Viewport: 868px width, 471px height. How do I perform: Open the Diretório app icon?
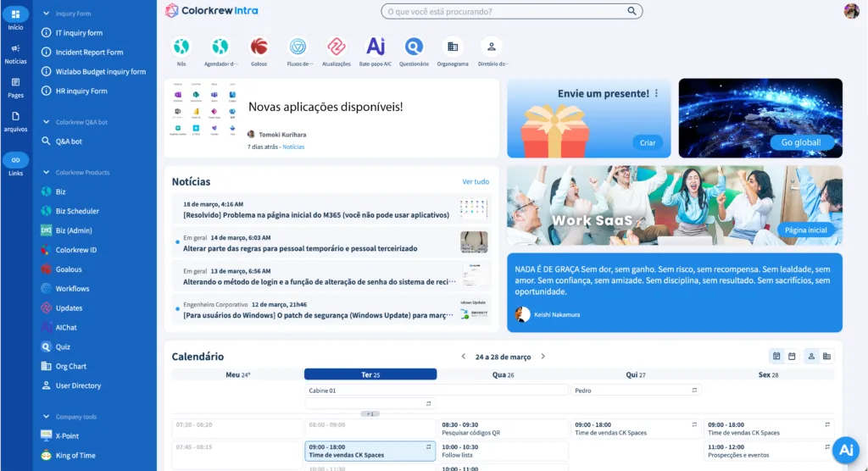tap(492, 47)
